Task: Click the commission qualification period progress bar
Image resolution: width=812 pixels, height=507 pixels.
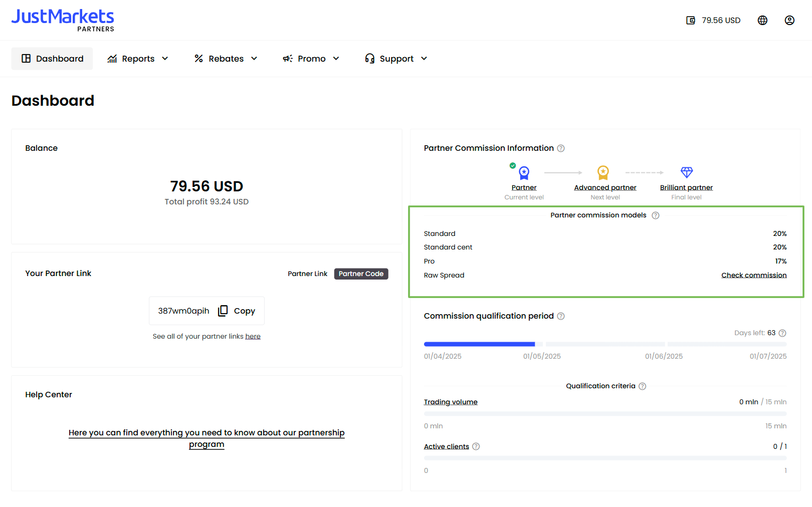Action: tap(605, 344)
